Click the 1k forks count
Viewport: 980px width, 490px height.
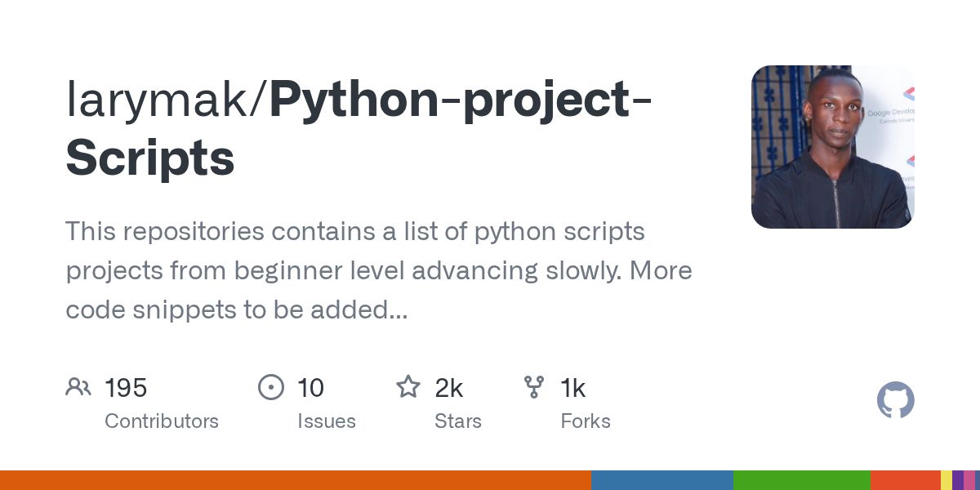[x=572, y=388]
